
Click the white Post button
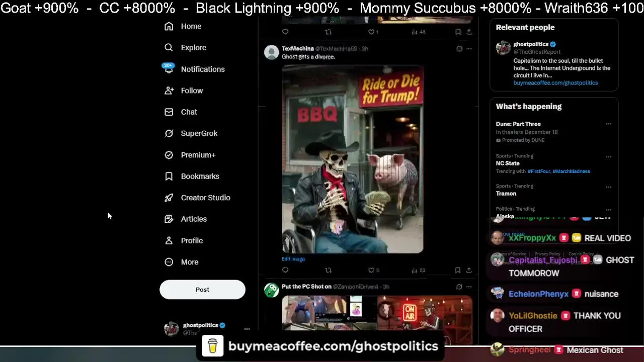[x=202, y=290]
